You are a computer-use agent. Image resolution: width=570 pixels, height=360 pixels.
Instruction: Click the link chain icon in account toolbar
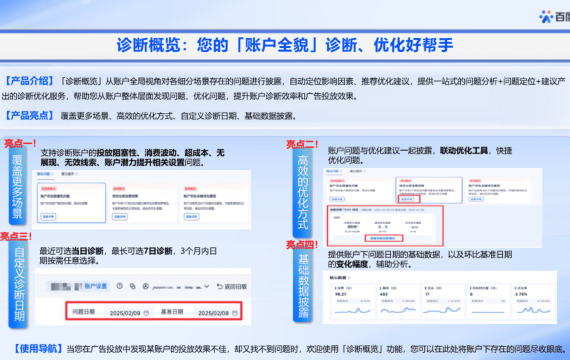coord(132,286)
